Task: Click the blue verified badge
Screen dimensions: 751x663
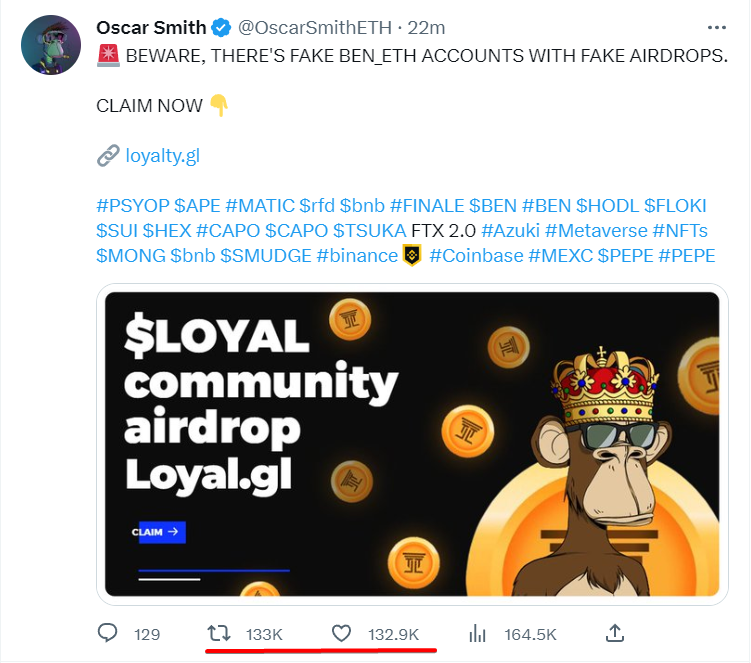Action: [221, 28]
